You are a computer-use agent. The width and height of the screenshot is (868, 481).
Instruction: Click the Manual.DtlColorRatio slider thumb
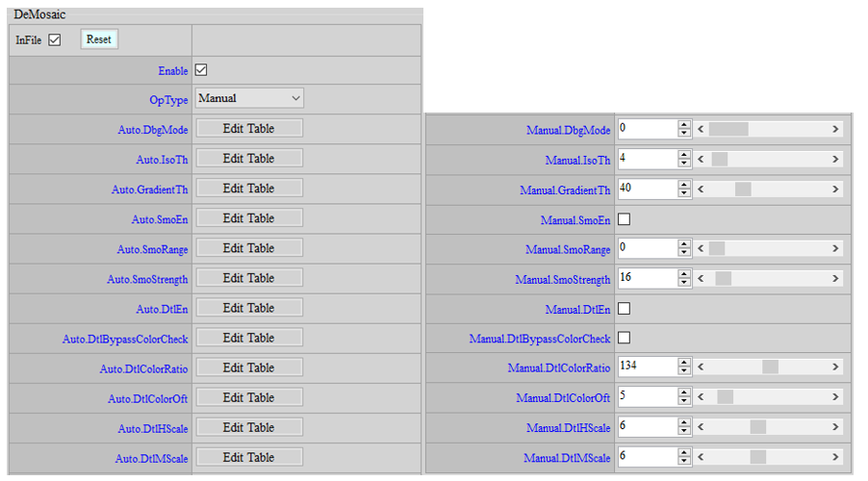(x=770, y=367)
